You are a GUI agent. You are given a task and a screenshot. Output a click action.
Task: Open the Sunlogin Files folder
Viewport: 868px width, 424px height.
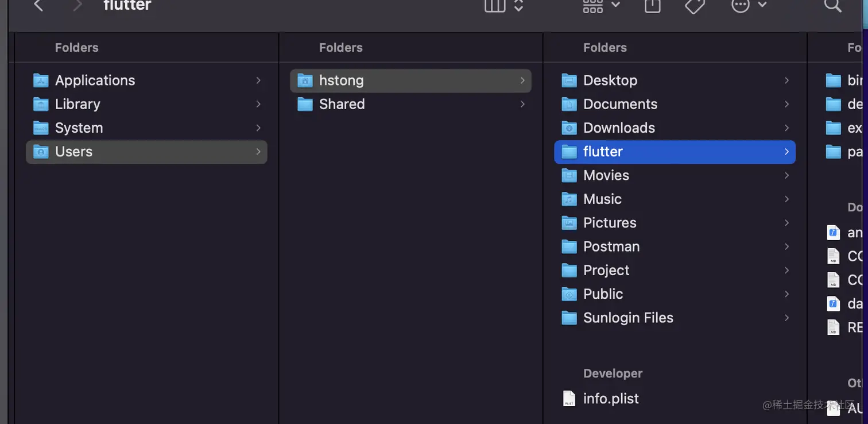click(x=628, y=318)
